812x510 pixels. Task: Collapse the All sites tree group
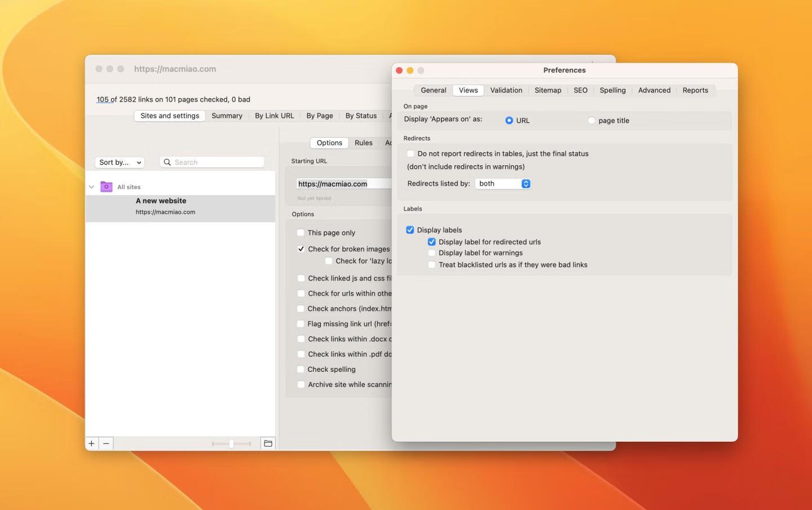(91, 187)
